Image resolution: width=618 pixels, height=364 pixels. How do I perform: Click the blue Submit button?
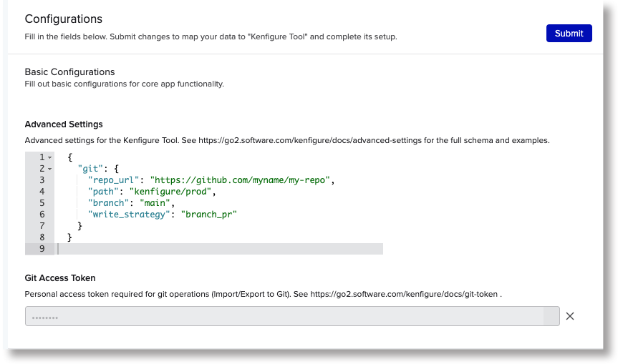coord(569,34)
